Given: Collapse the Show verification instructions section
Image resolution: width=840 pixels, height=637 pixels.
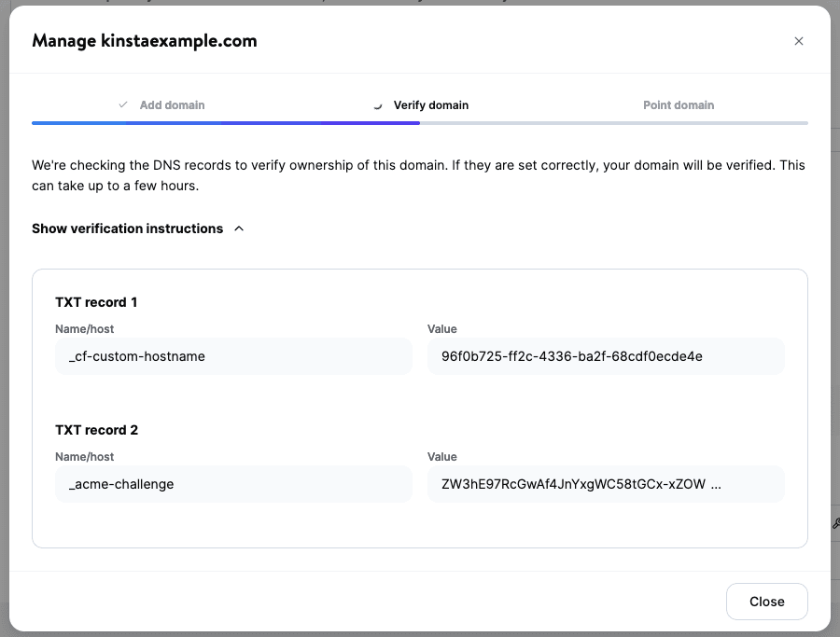Looking at the screenshot, I should coord(126,228).
